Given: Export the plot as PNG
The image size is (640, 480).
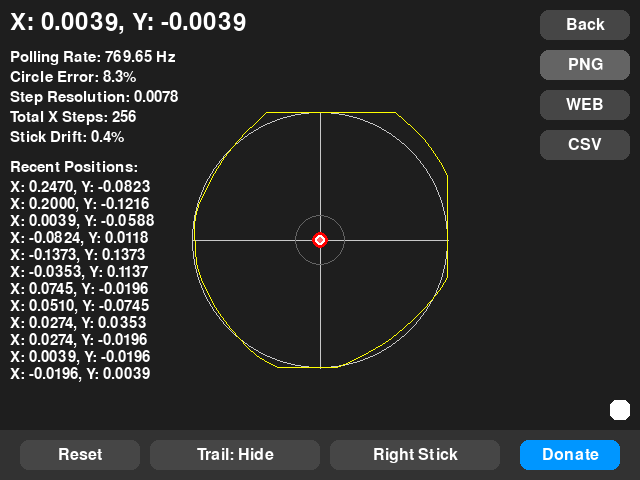Looking at the screenshot, I should 585,64.
